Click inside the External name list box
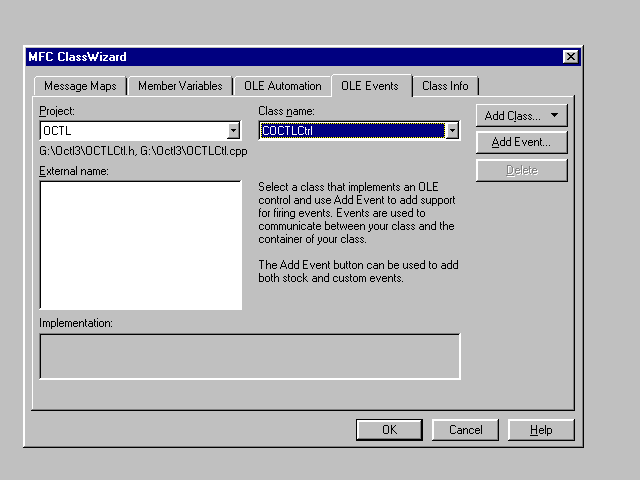 [x=140, y=245]
